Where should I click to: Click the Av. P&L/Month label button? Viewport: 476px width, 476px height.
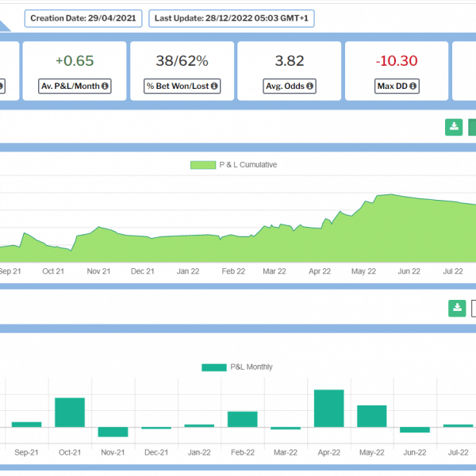coord(75,86)
